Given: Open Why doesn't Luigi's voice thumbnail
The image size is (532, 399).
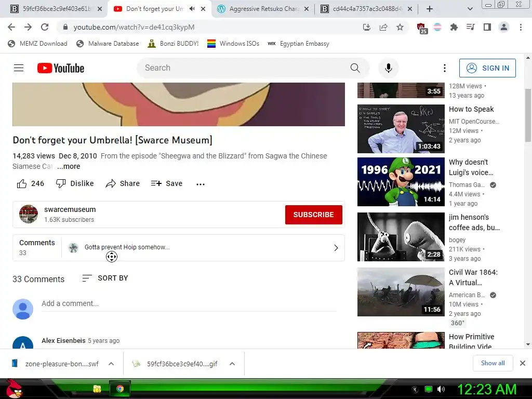Looking at the screenshot, I should pos(401,182).
